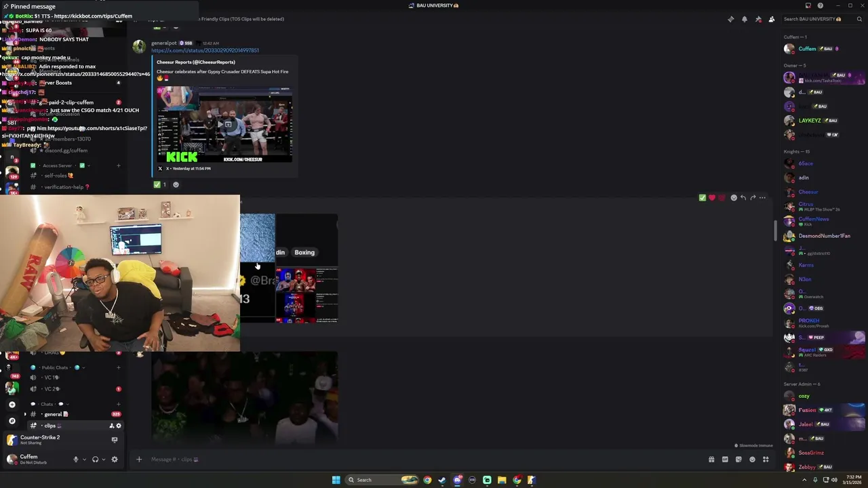The height and width of the screenshot is (488, 868).
Task: Open the Help question mark icon
Action: coord(821,5)
